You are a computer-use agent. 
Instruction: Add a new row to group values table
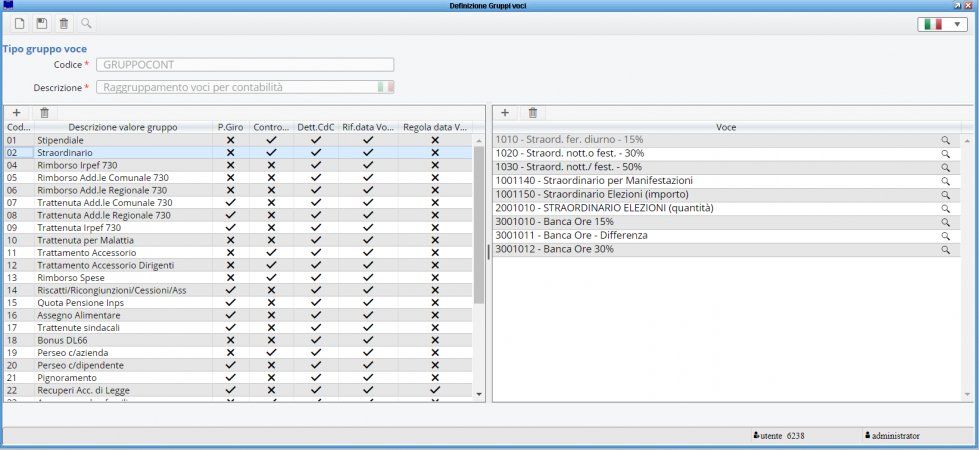point(17,114)
